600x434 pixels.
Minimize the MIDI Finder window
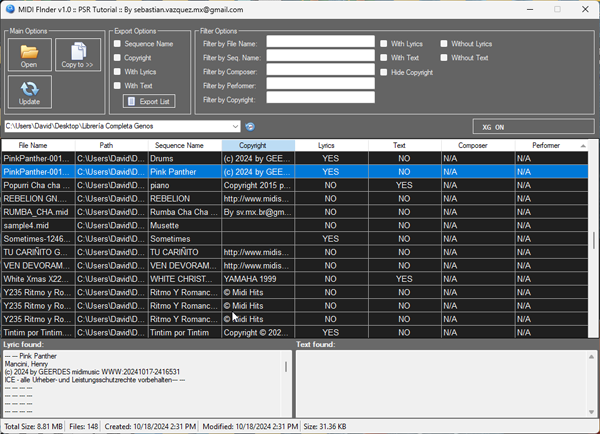click(530, 10)
